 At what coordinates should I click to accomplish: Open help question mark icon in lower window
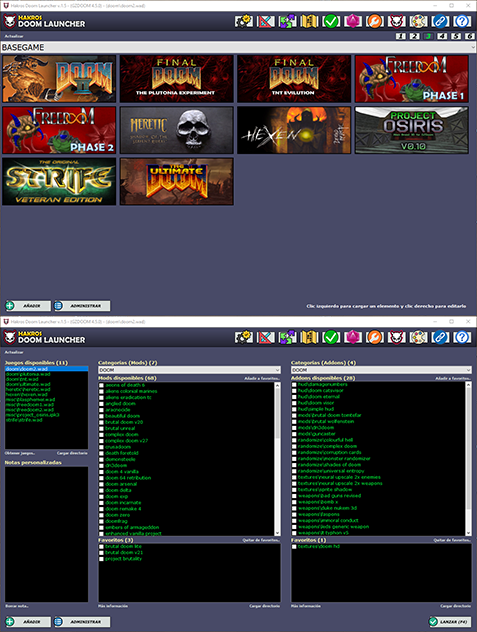(x=462, y=337)
